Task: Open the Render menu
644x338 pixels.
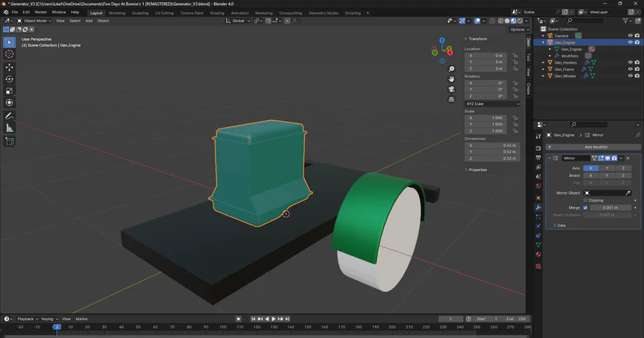Action: click(41, 12)
